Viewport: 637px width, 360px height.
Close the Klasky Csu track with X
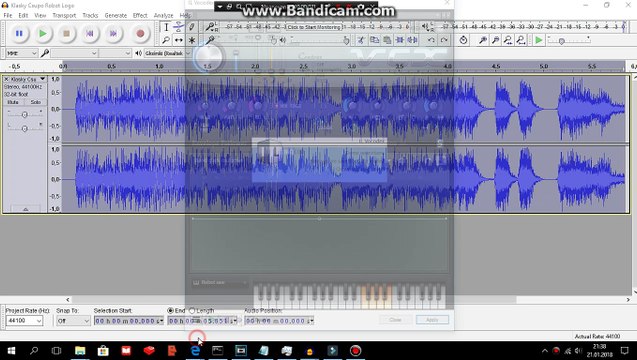(x=6, y=79)
